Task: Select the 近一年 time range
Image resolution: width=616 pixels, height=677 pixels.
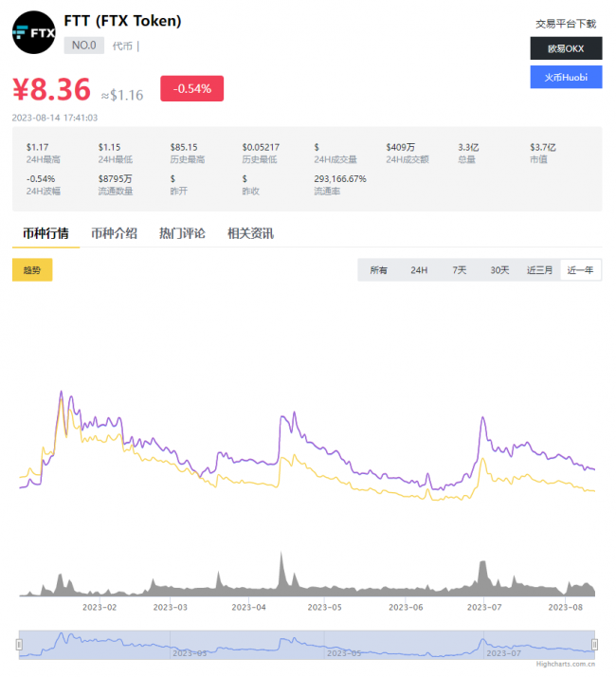Action: (x=580, y=270)
